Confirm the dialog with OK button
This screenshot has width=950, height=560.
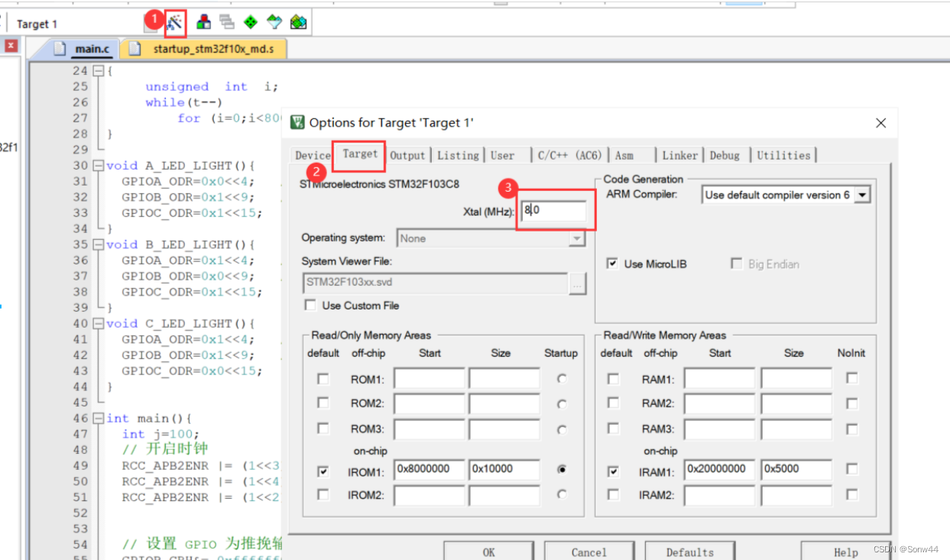(489, 552)
